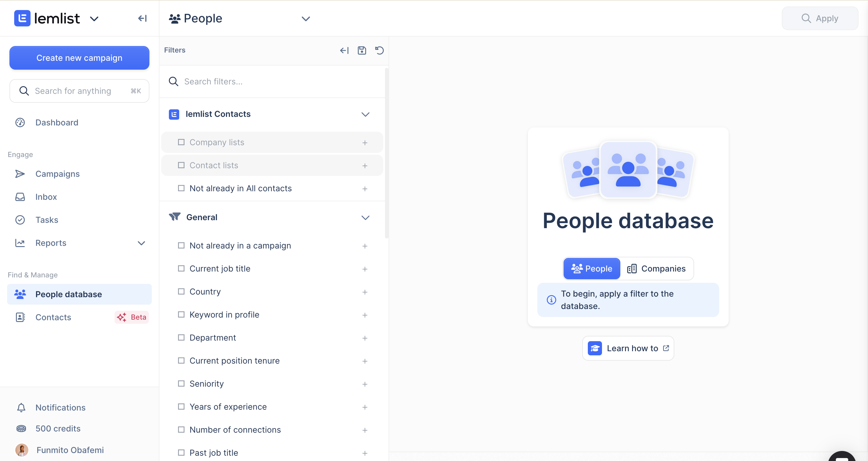Enable the Keyword in profile checkbox
868x461 pixels.
(x=181, y=315)
